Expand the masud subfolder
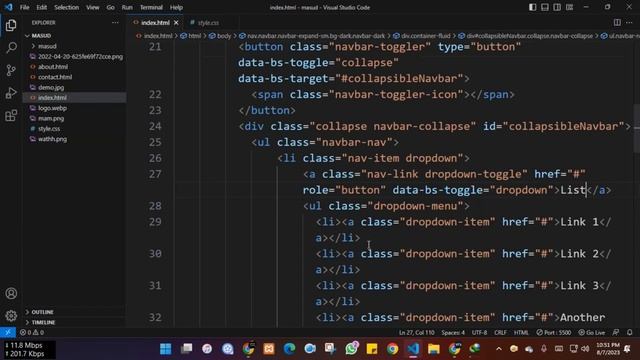This screenshot has height=360, width=640. point(47,46)
